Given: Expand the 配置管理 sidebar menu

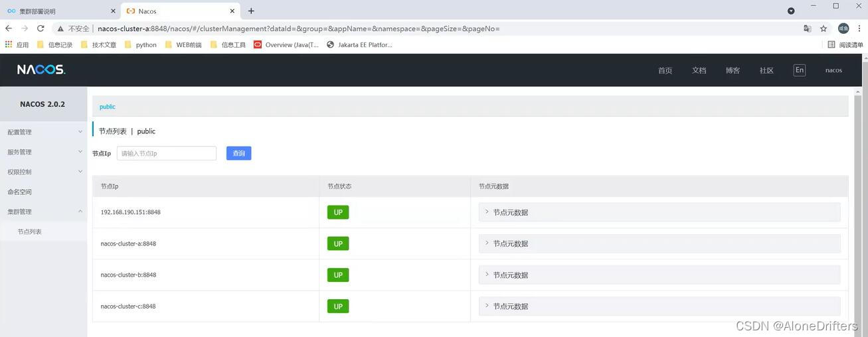Looking at the screenshot, I should (x=43, y=132).
